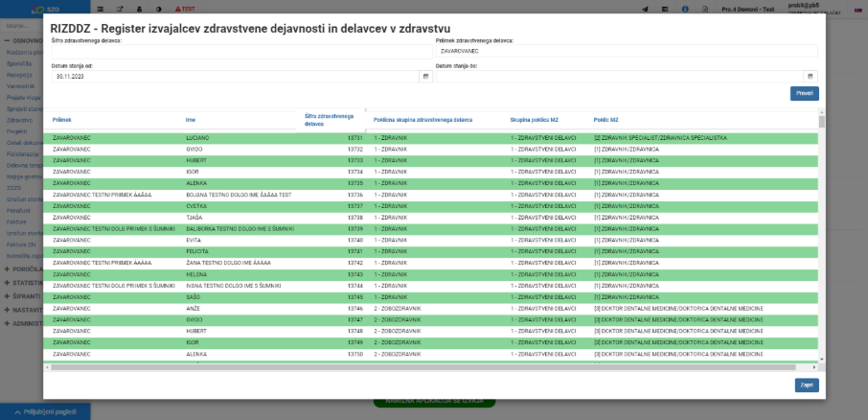The image size is (868, 420).
Task: Click the SZO logo in header
Action: tap(45, 9)
